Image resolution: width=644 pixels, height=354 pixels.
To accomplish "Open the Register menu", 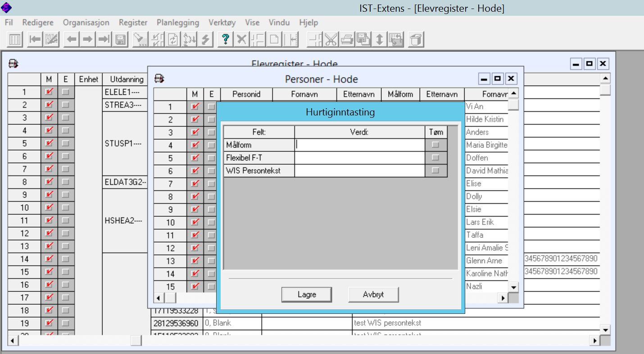I will [133, 23].
